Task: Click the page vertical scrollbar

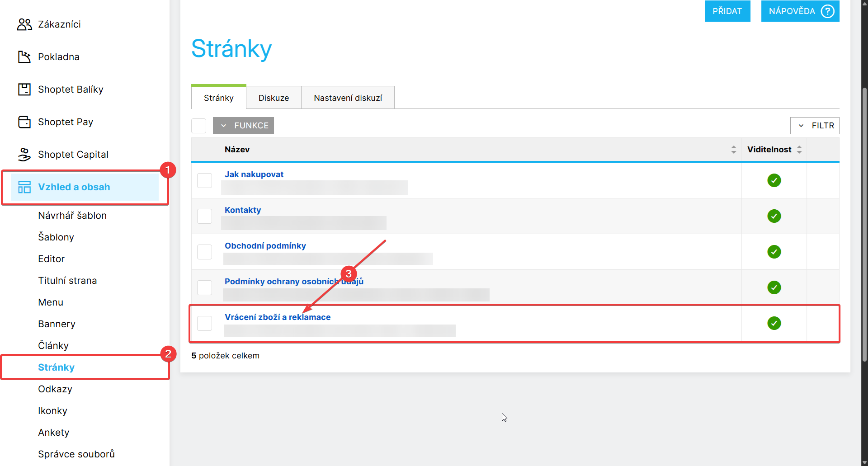Action: point(864,226)
